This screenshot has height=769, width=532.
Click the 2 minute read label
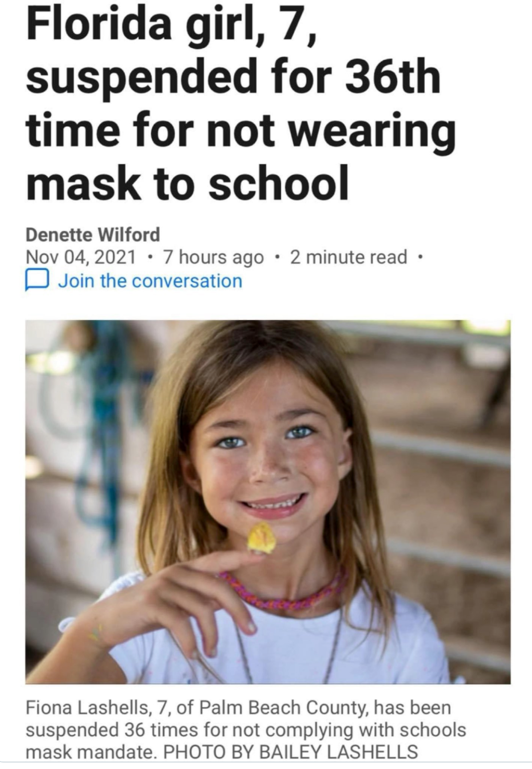pyautogui.click(x=348, y=257)
